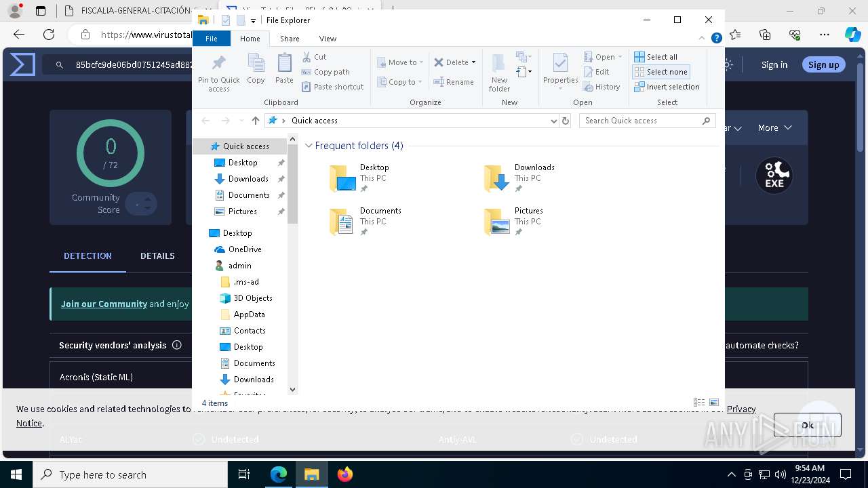Image resolution: width=868 pixels, height=488 pixels.
Task: Collapse the ribbon with the chevron
Action: 703,38
